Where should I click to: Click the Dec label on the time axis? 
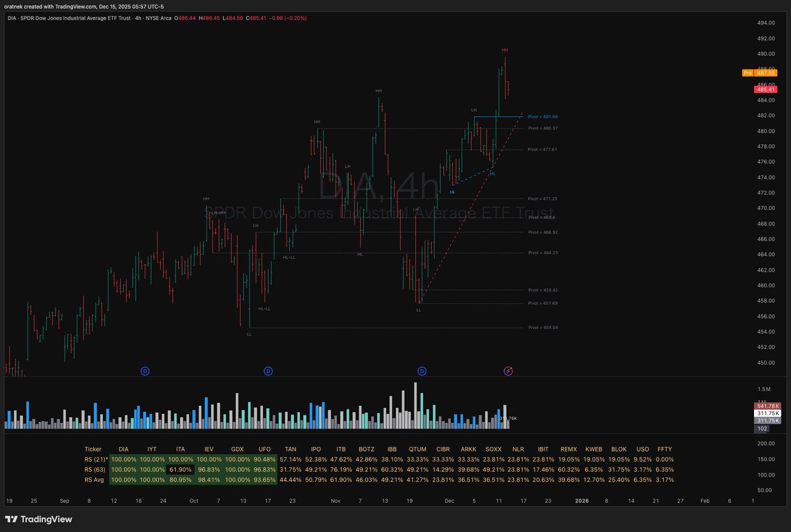450,500
